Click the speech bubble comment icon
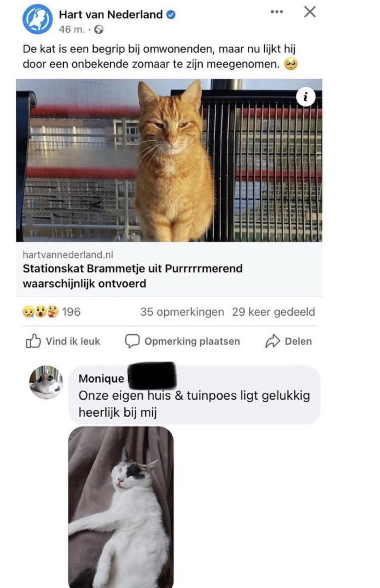Screen dimensions: 380x588 (132, 341)
